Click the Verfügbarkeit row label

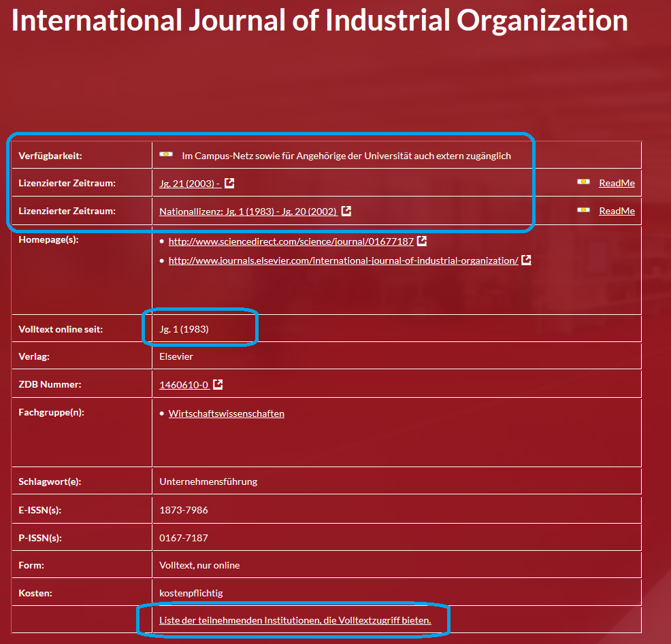(x=50, y=156)
